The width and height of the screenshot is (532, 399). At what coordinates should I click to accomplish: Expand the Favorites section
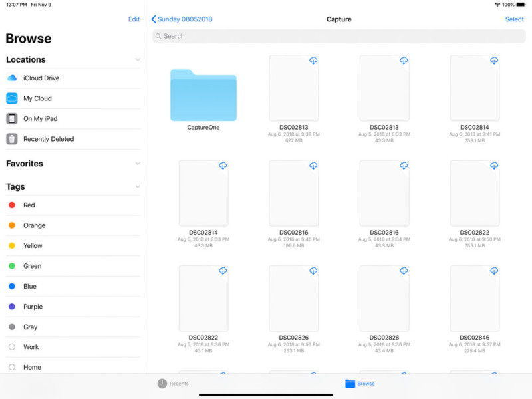pos(138,164)
